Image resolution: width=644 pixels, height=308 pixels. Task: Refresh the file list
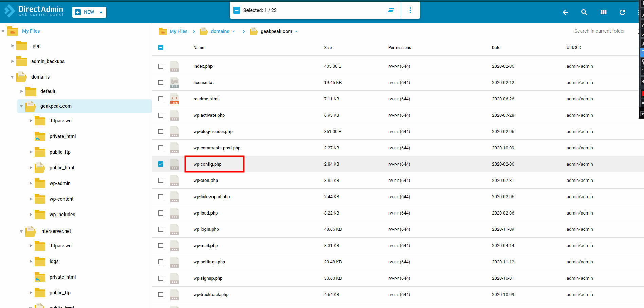tap(622, 12)
